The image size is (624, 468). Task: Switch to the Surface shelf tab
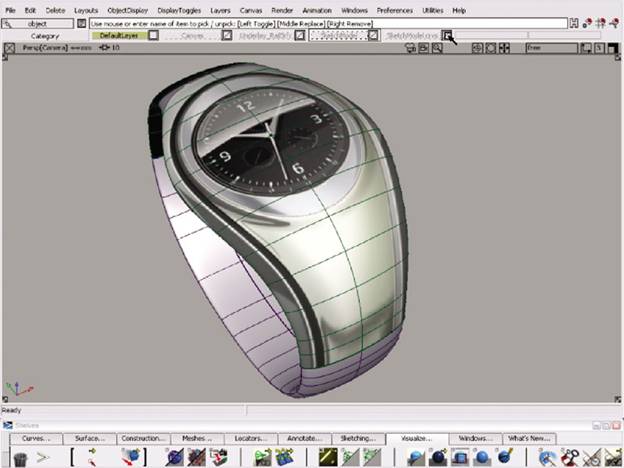tap(90, 439)
